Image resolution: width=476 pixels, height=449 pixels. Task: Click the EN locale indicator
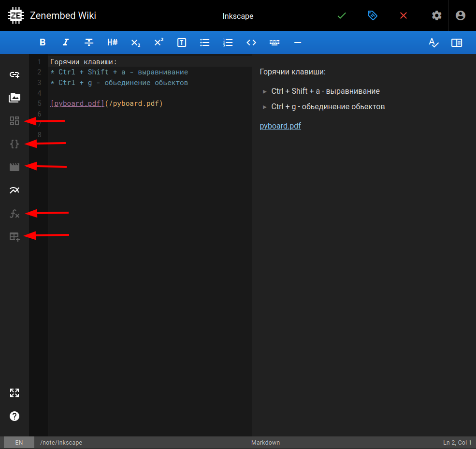click(x=19, y=443)
